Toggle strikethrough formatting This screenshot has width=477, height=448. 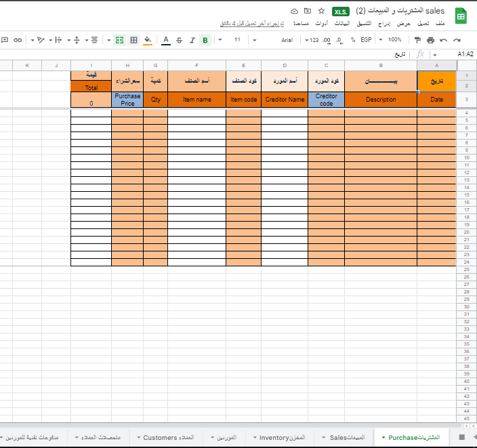(180, 40)
